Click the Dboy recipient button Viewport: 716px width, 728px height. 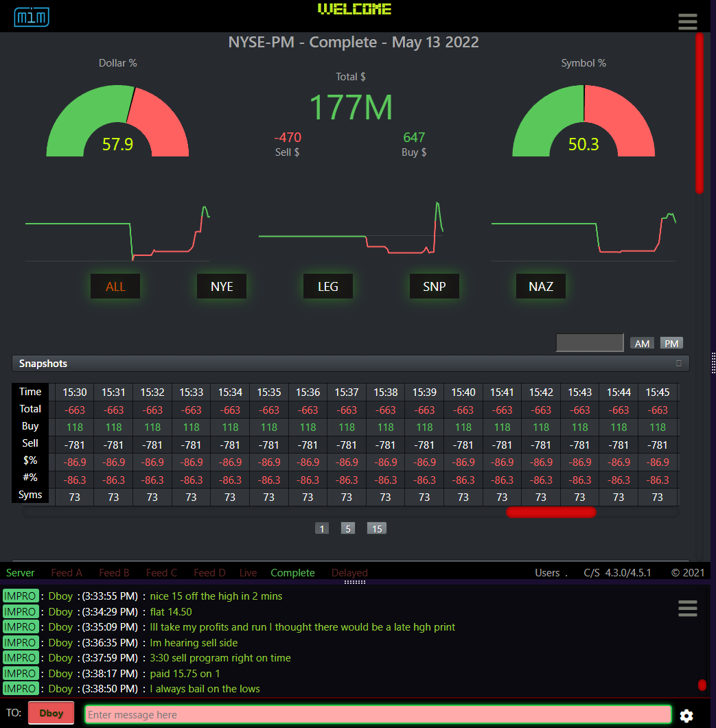pos(51,714)
